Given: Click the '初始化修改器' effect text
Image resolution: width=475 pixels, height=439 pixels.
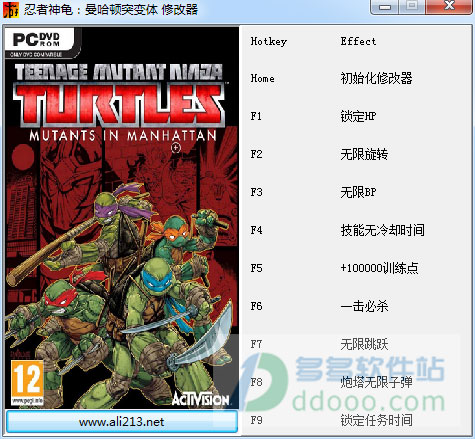Looking at the screenshot, I should point(376,78).
